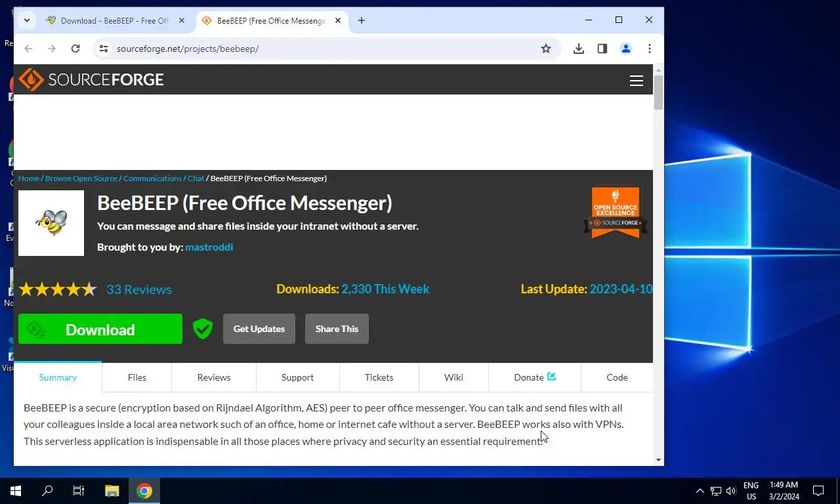Image resolution: width=840 pixels, height=504 pixels.
Task: Click 2,330 This Week downloads link
Action: [x=385, y=289]
